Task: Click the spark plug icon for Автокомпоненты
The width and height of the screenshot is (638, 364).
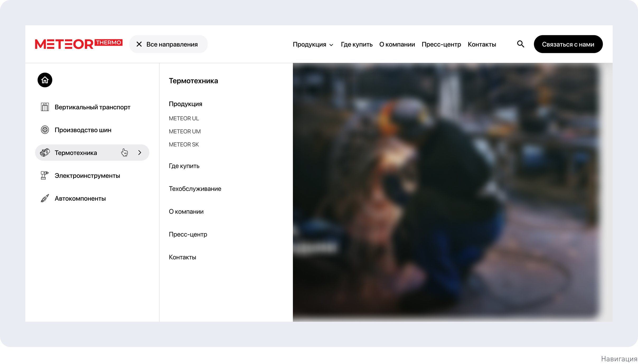Action: pos(45,198)
